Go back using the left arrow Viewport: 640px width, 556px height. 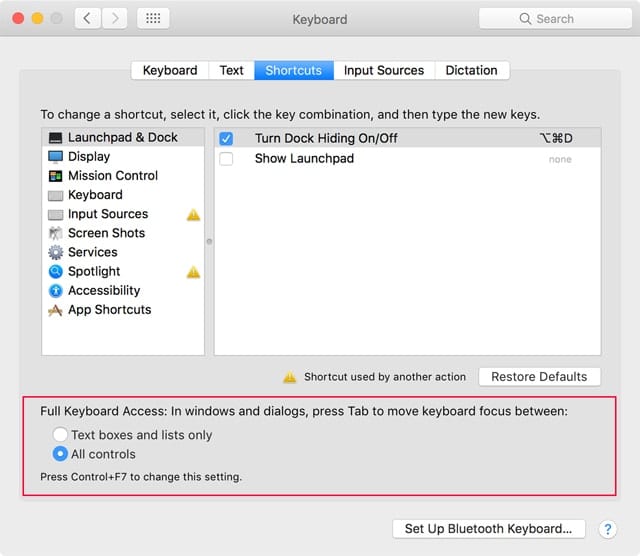(x=88, y=19)
